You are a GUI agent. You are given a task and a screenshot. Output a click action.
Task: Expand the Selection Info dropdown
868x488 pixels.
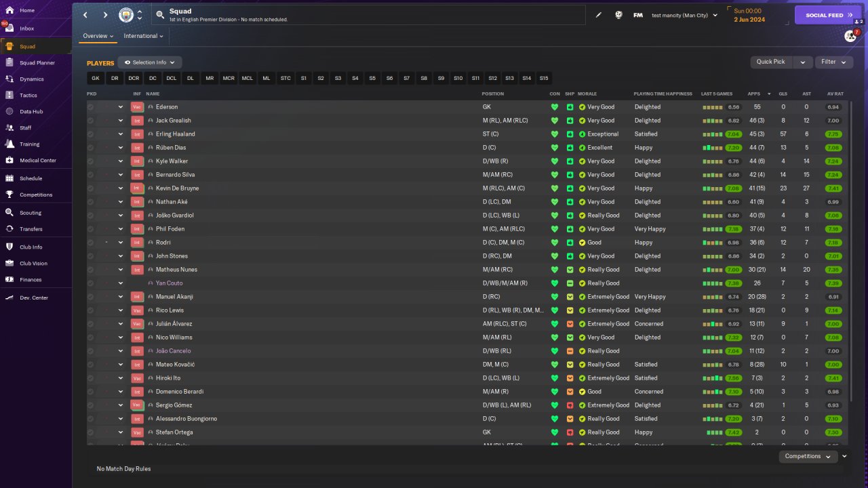pyautogui.click(x=150, y=62)
